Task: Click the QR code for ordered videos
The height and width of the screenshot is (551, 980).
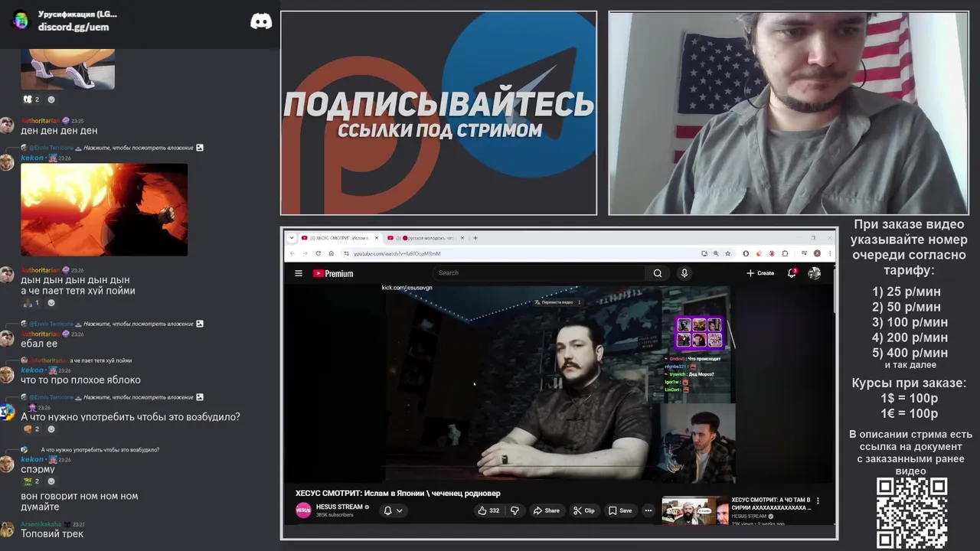Action: click(912, 512)
